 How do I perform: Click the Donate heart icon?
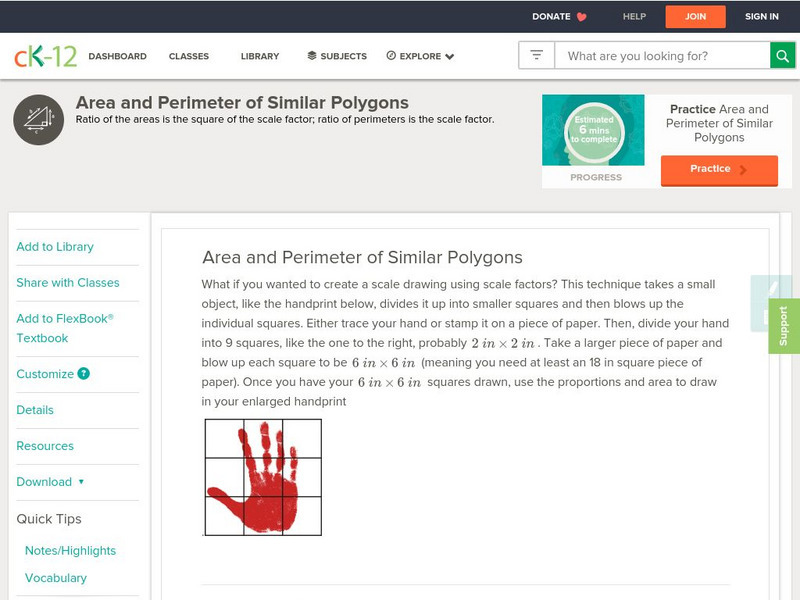[581, 17]
